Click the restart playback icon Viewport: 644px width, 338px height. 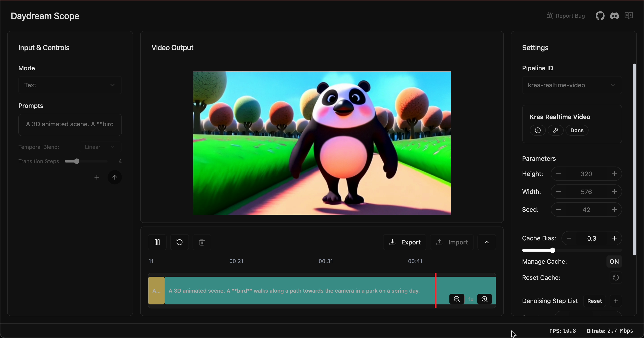[x=180, y=242]
